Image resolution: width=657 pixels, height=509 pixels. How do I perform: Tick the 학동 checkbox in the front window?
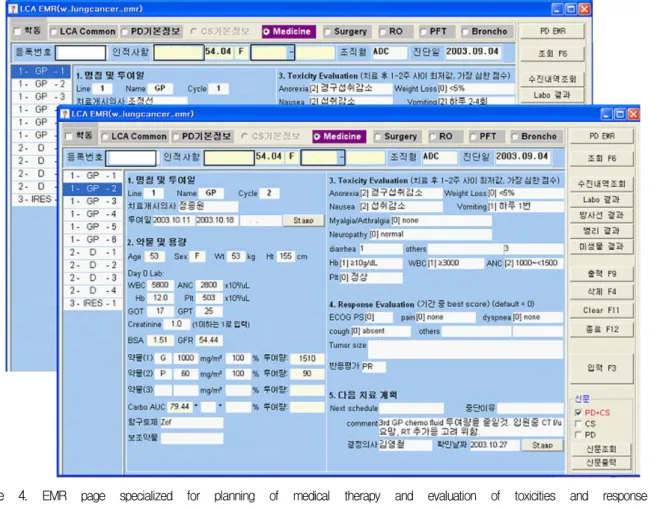point(69,136)
